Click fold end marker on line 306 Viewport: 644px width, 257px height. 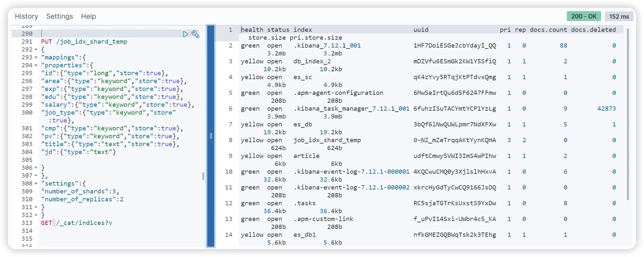(36, 167)
